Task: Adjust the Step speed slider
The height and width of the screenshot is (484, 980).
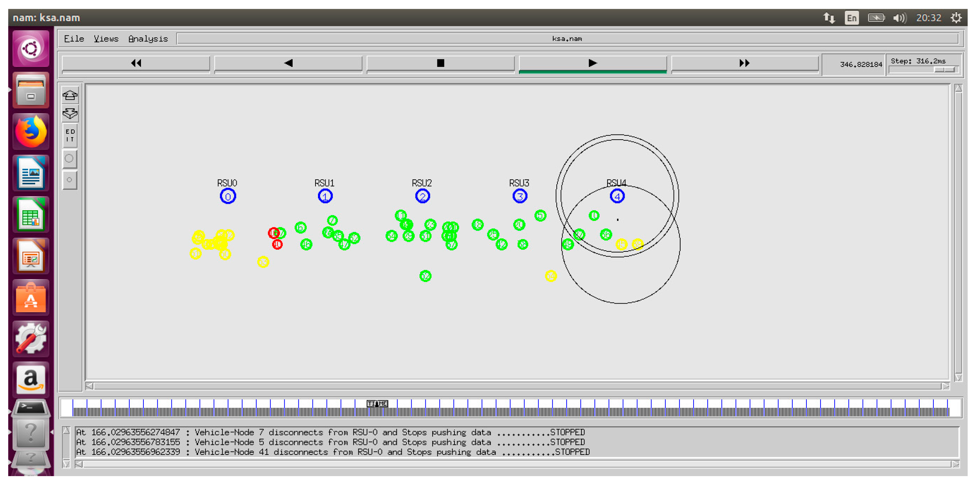Action: coord(944,70)
